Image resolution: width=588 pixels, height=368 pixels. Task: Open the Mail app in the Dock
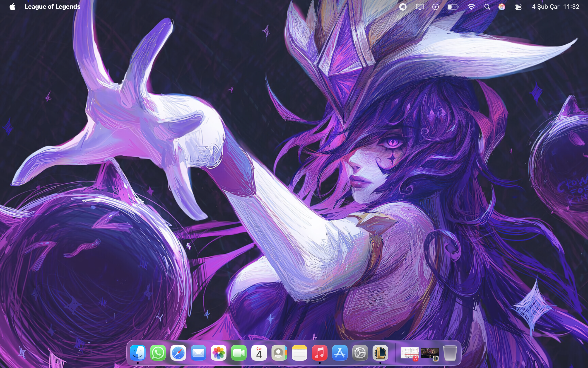198,353
